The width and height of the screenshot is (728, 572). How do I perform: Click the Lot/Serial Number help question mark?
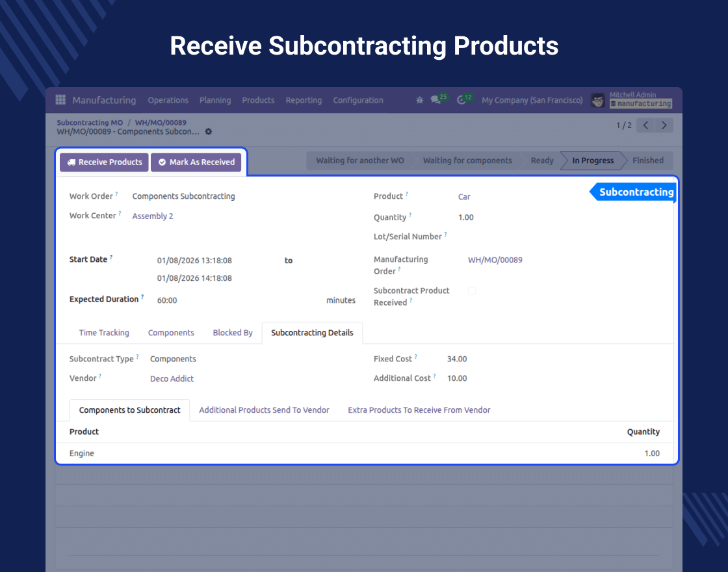pyautogui.click(x=445, y=235)
